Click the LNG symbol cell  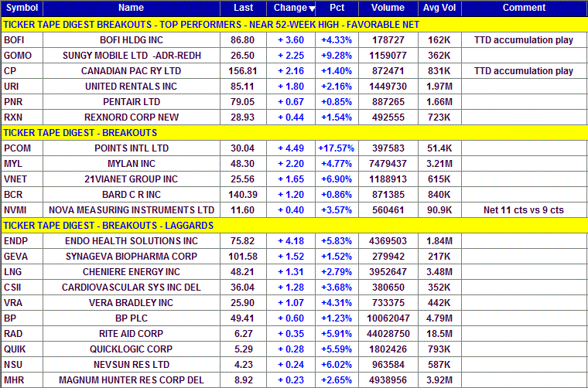tap(22, 272)
